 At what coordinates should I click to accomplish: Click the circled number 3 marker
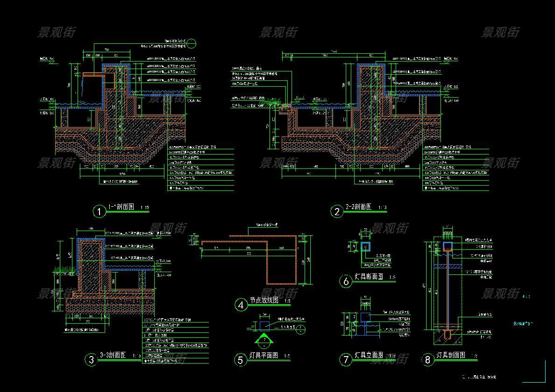click(x=91, y=359)
